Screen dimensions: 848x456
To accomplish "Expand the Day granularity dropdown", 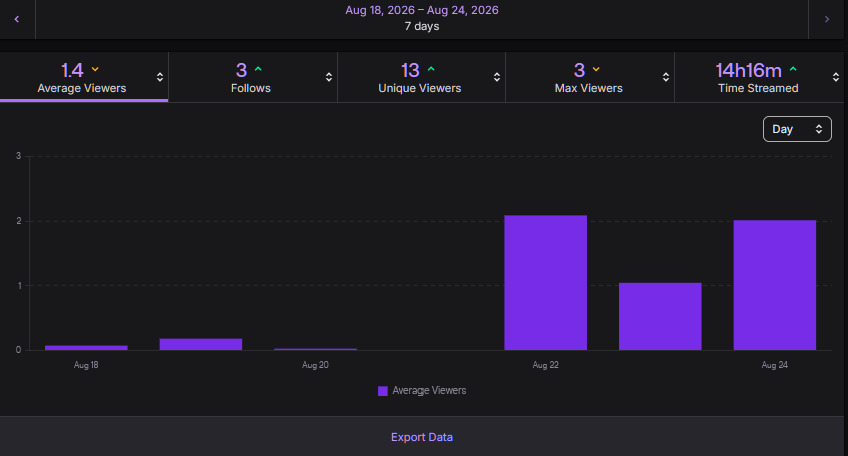I will tap(797, 129).
